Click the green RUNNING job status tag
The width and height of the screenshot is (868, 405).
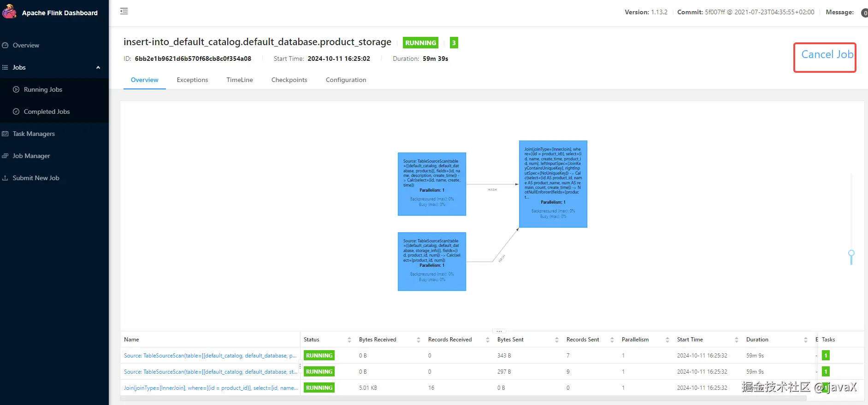(x=420, y=43)
